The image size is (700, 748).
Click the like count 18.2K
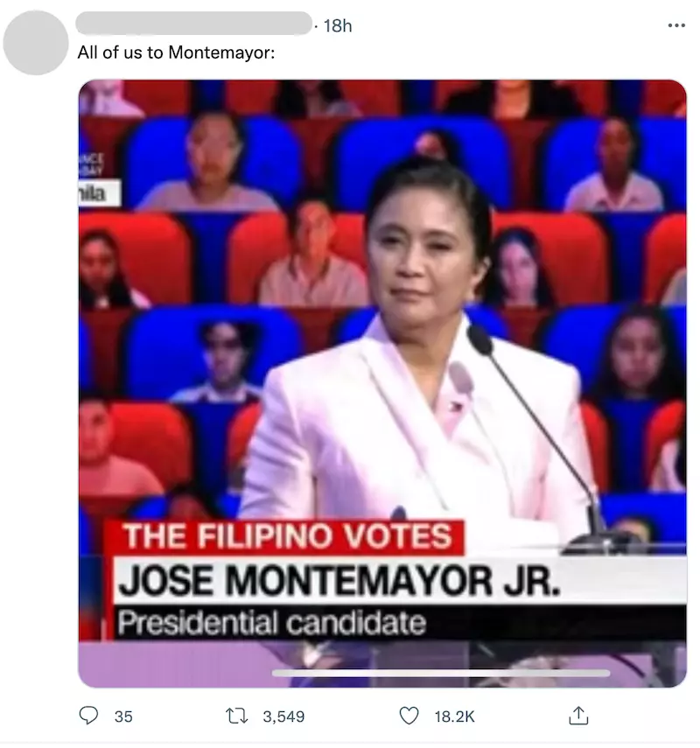(454, 717)
